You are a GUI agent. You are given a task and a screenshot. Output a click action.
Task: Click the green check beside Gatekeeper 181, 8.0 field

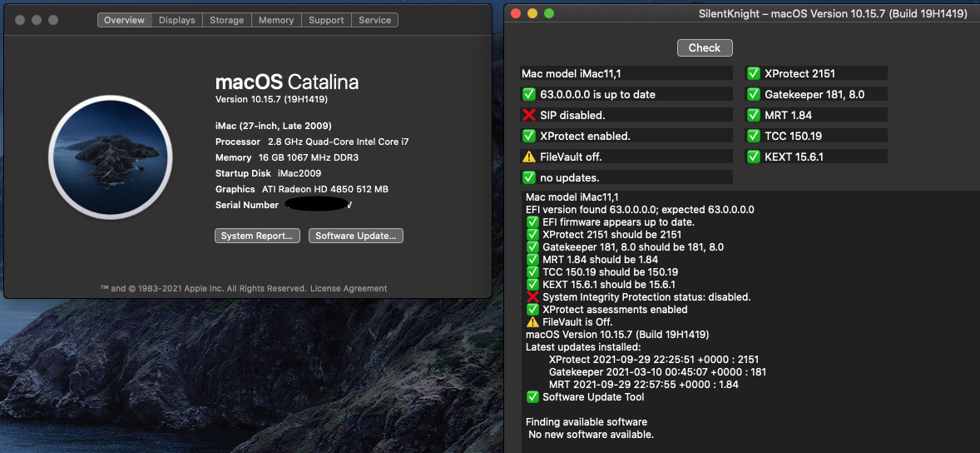(753, 94)
